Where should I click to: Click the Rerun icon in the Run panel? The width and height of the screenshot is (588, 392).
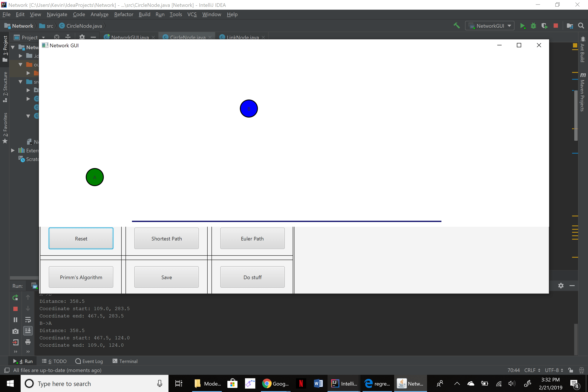point(15,297)
